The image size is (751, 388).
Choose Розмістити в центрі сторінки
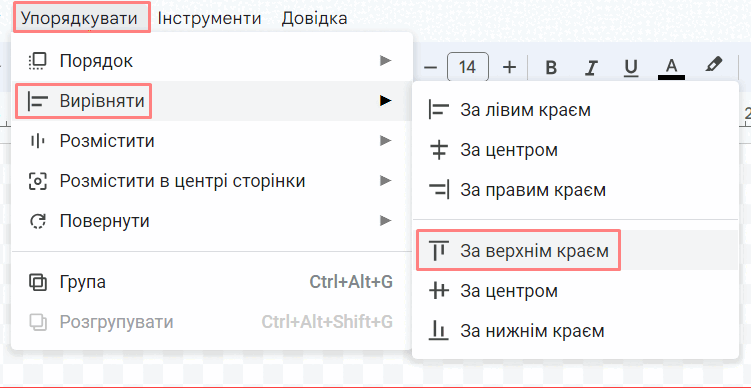pos(211,181)
